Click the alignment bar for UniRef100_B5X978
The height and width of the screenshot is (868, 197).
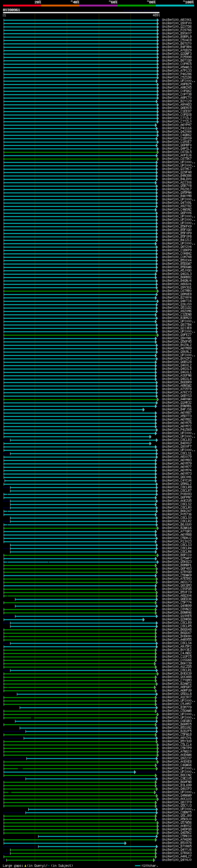pos(65,843)
